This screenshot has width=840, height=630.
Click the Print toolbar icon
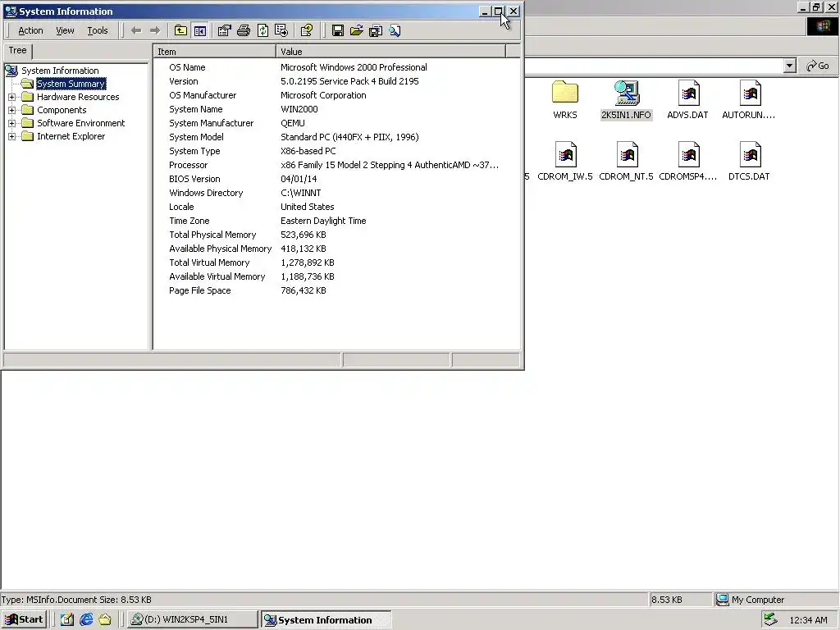click(x=244, y=30)
